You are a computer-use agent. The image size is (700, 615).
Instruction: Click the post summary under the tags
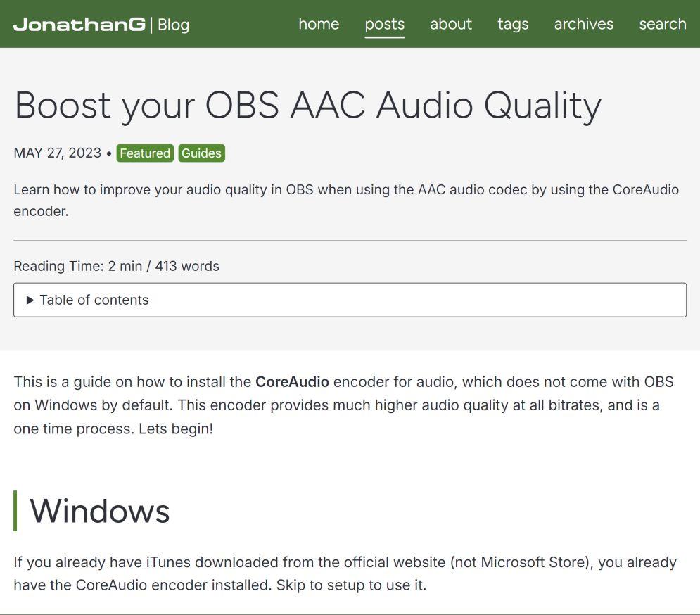pos(345,200)
